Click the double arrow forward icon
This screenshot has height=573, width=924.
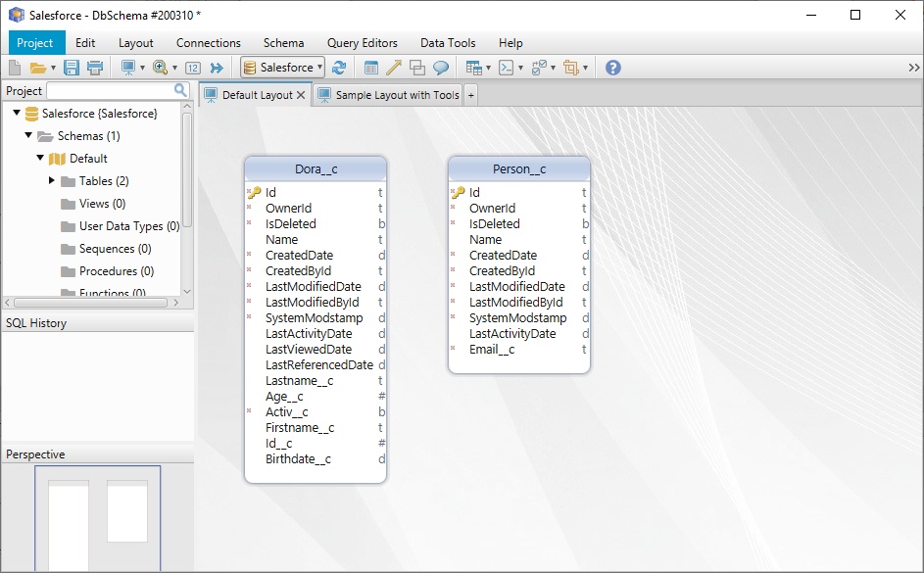pyautogui.click(x=217, y=68)
